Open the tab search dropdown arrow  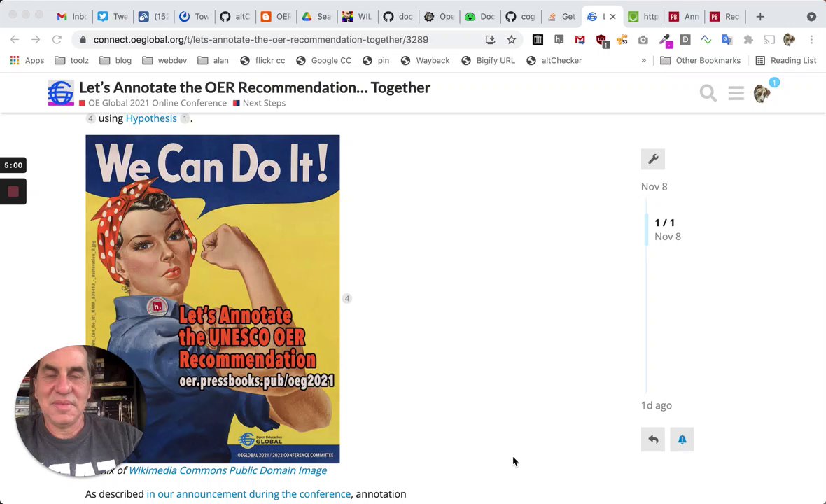(811, 17)
